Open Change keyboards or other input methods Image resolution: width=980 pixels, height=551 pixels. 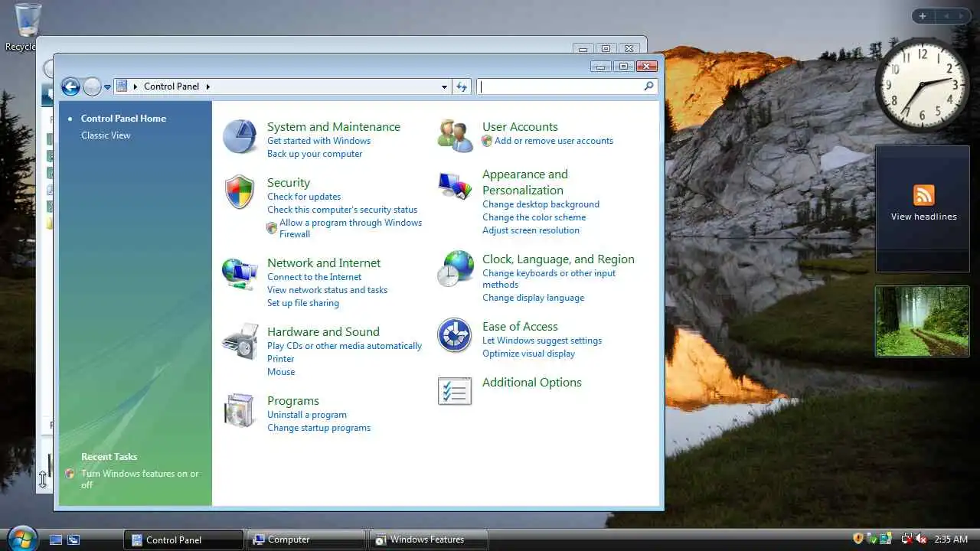tap(549, 279)
